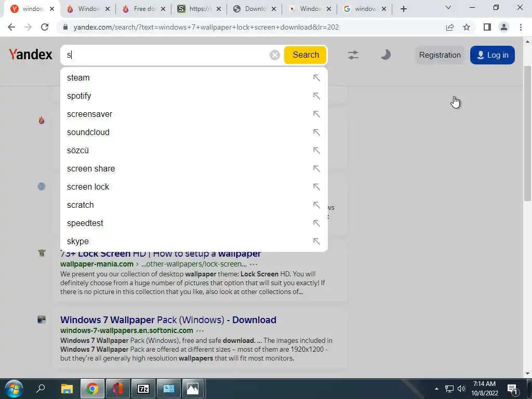The width and height of the screenshot is (532, 399).
Task: View site security lock icon
Action: 65,27
